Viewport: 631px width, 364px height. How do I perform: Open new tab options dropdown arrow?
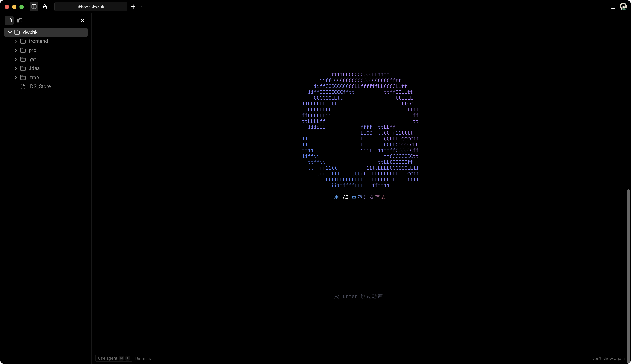pos(141,7)
